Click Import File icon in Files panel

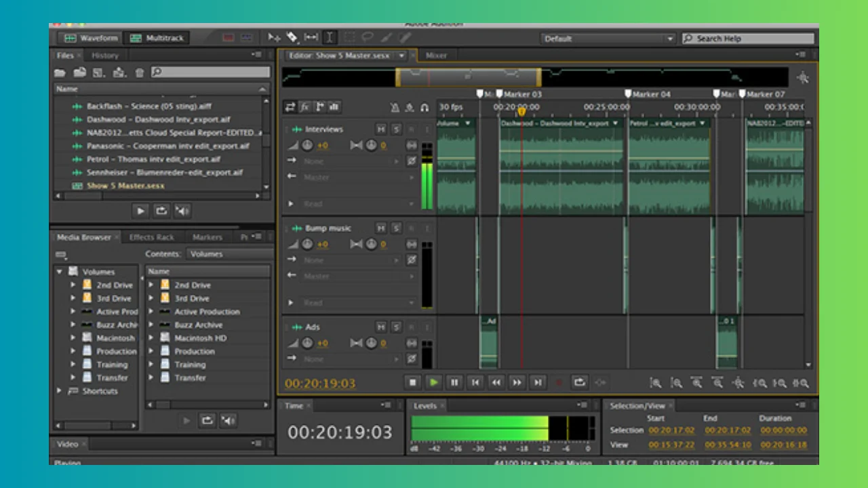tap(79, 73)
